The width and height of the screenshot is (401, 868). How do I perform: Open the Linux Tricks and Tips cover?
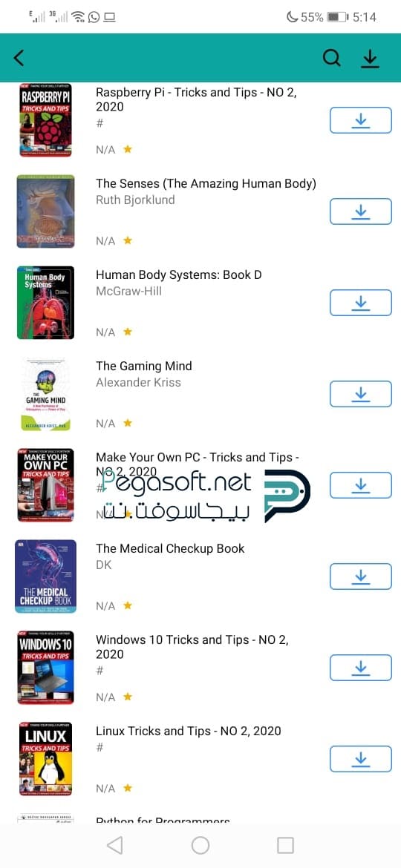click(x=45, y=759)
